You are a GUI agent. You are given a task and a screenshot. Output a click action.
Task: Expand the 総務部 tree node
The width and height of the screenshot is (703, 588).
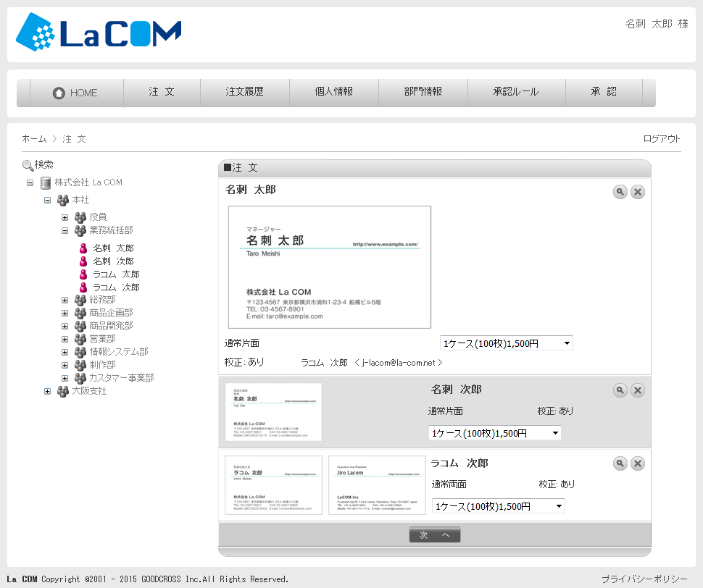click(x=65, y=300)
